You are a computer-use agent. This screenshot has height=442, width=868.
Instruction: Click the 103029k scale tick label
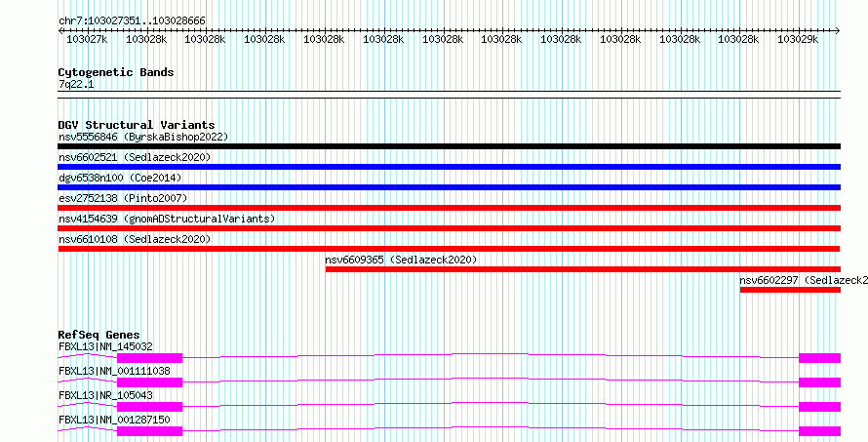click(x=798, y=39)
